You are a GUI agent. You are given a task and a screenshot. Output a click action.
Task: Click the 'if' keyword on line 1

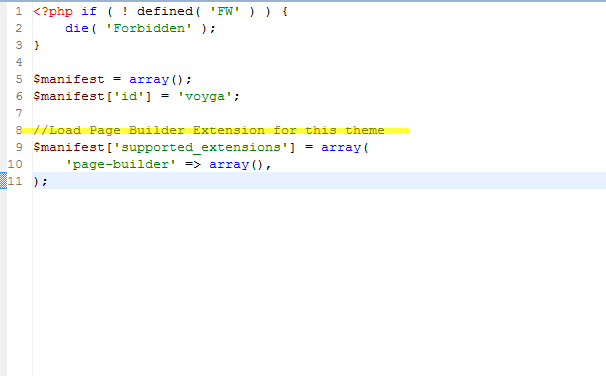point(89,11)
